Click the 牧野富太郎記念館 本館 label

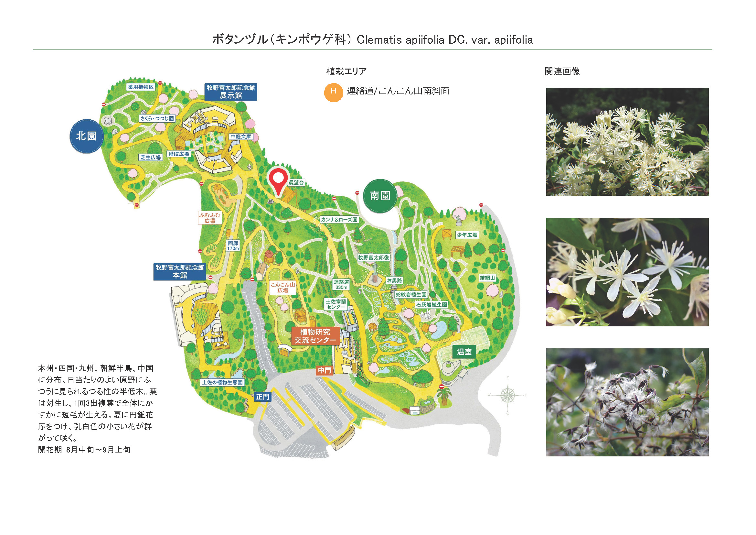pos(180,271)
